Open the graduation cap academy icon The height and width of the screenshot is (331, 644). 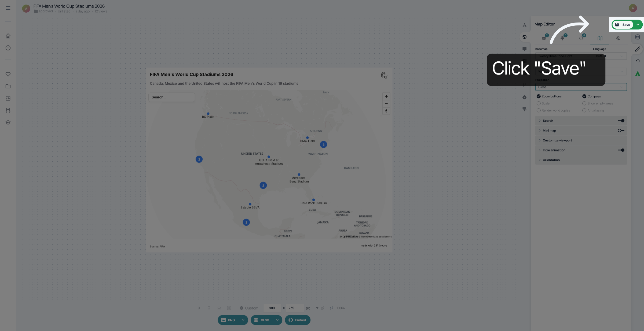(8, 122)
